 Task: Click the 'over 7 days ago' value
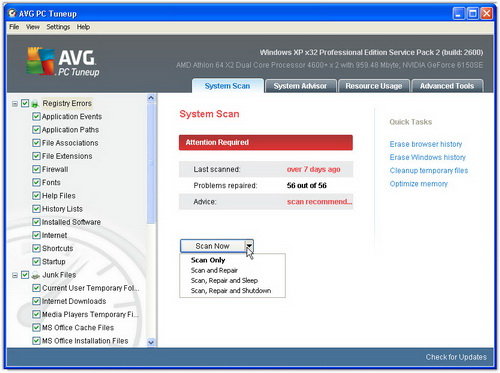pos(313,169)
